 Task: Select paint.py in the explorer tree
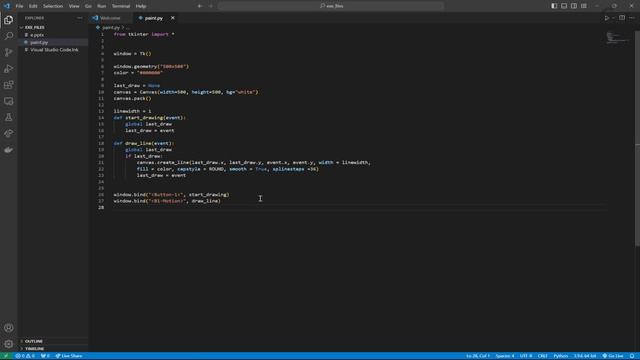pos(53,42)
